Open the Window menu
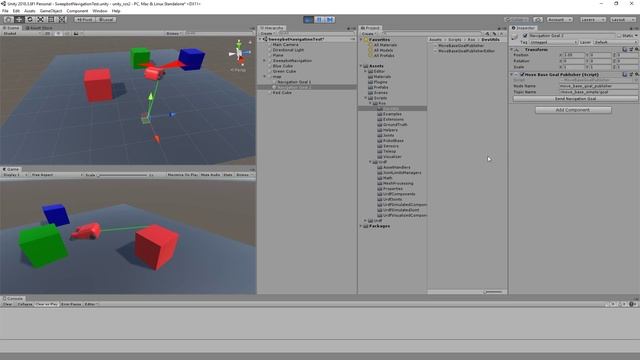This screenshot has height=360, width=640. tap(100, 11)
